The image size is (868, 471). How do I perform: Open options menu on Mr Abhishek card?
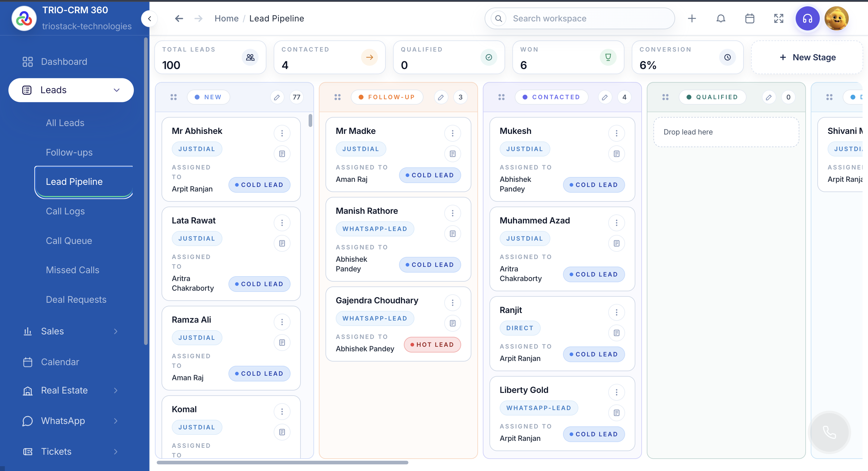(x=282, y=133)
